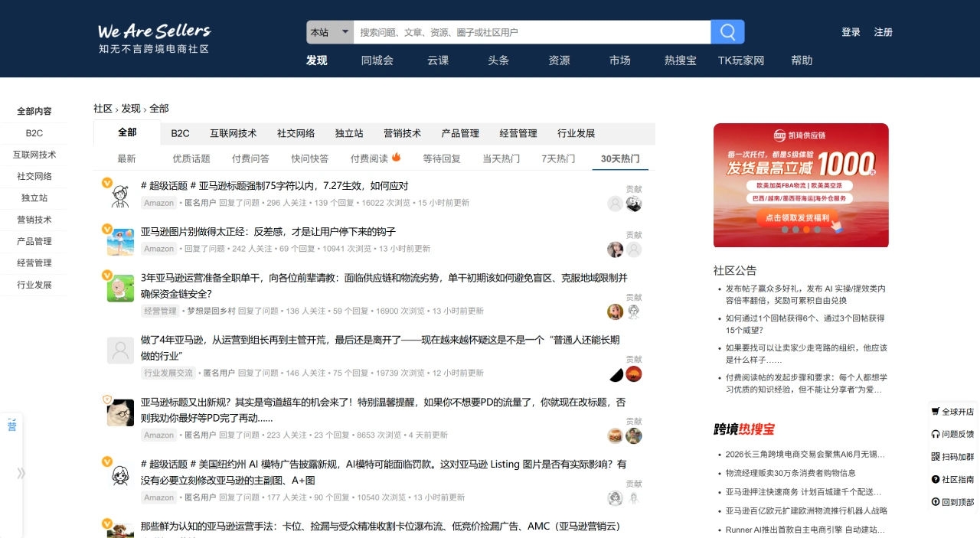Open the 云课 navigation item

(438, 60)
